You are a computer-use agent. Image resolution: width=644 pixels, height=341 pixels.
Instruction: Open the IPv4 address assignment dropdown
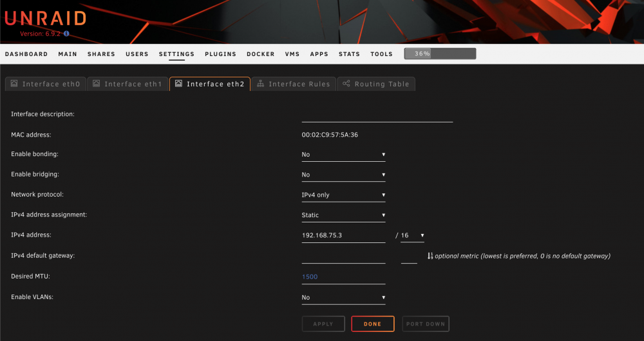coord(343,215)
